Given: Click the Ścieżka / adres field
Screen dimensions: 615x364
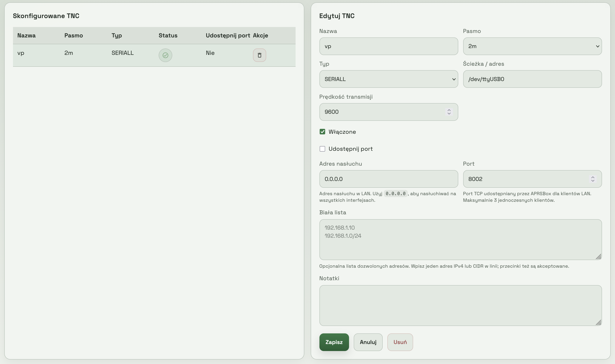Looking at the screenshot, I should coord(532,79).
